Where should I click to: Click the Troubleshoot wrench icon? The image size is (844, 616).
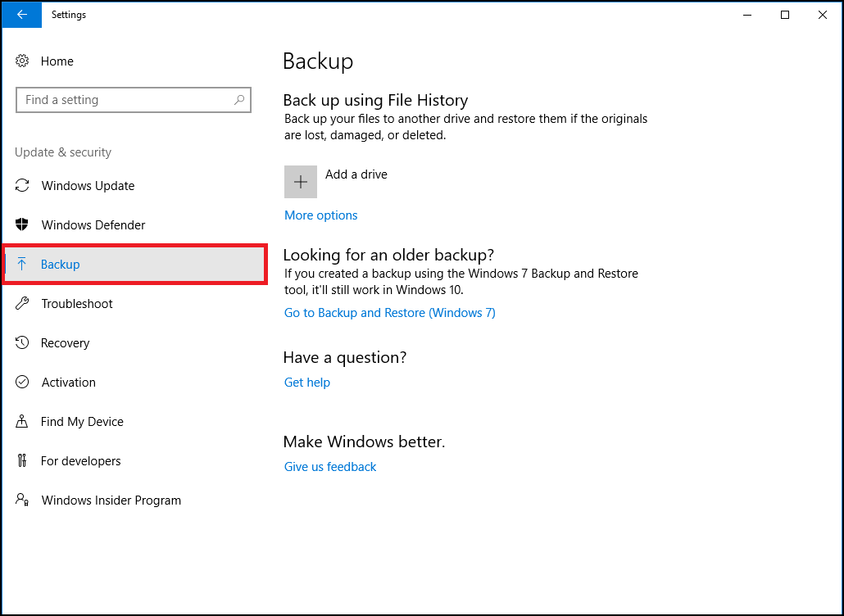(x=23, y=304)
